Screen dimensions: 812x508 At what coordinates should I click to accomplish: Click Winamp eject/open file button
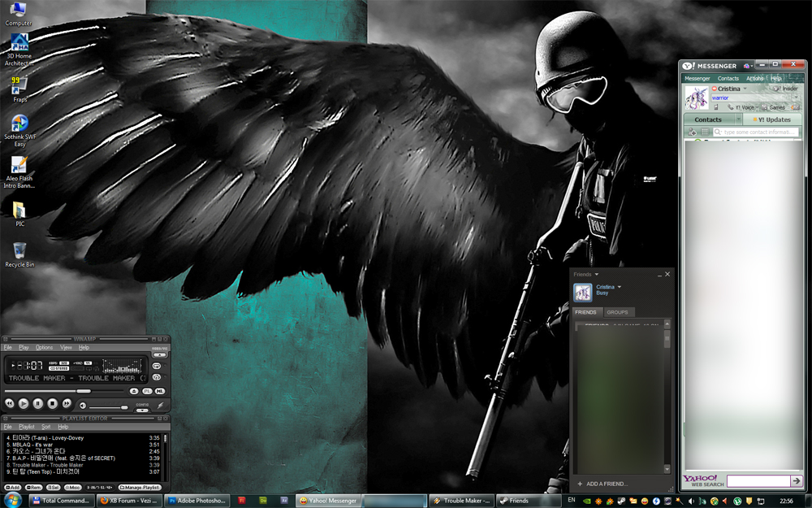click(x=134, y=392)
